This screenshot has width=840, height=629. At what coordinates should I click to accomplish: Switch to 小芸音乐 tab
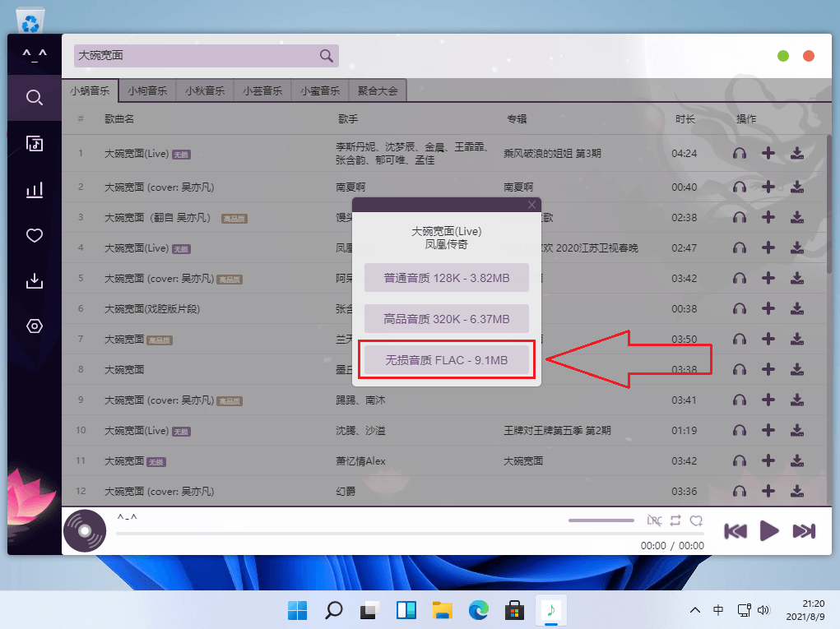pyautogui.click(x=262, y=90)
